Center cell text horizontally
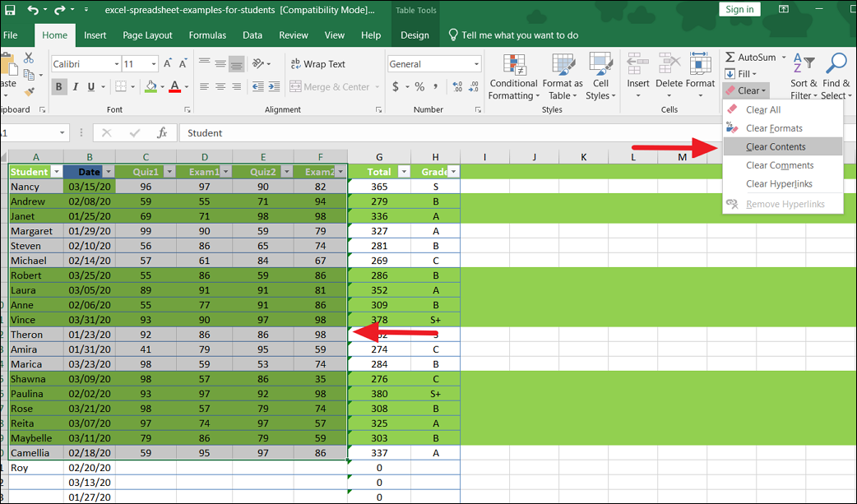 click(x=220, y=86)
